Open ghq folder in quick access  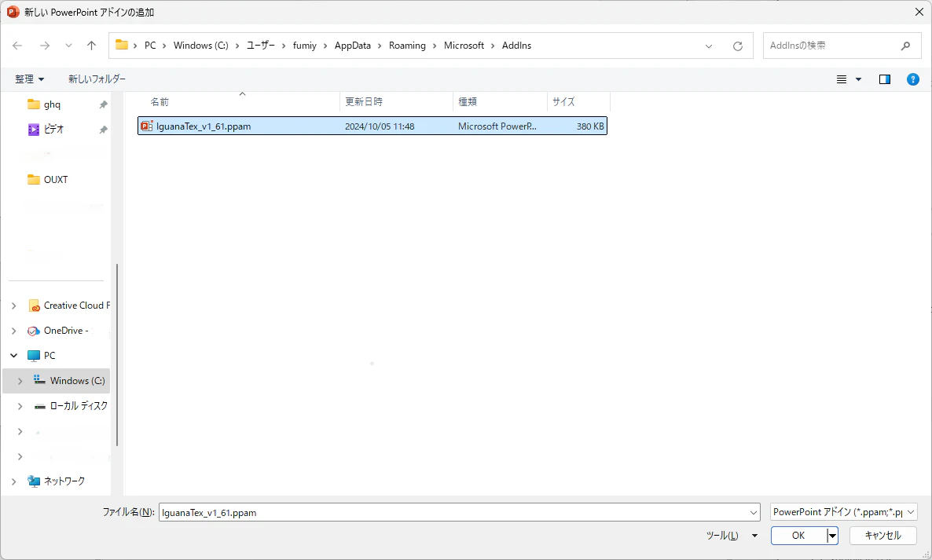coord(53,104)
